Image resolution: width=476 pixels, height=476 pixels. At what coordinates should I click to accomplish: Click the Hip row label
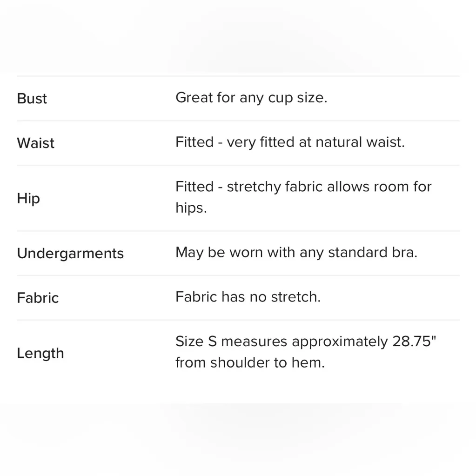(x=28, y=198)
